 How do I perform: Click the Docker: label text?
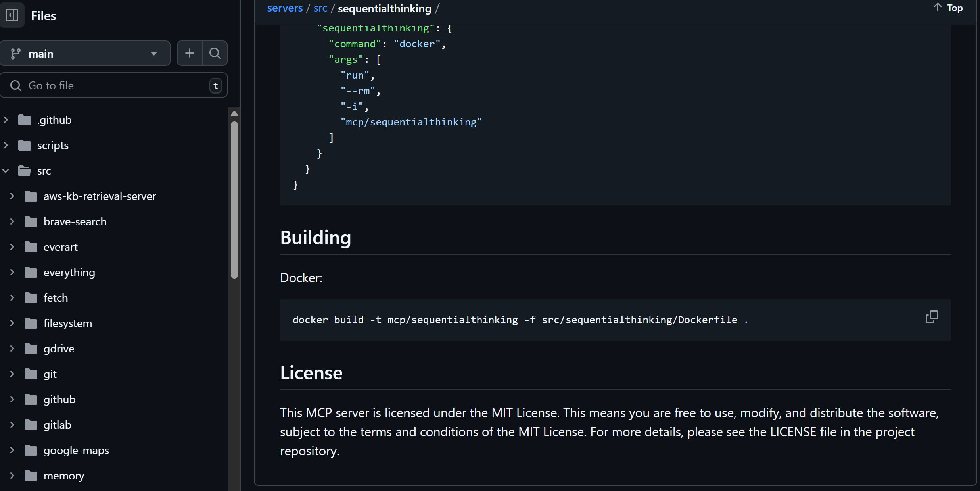[x=301, y=278]
